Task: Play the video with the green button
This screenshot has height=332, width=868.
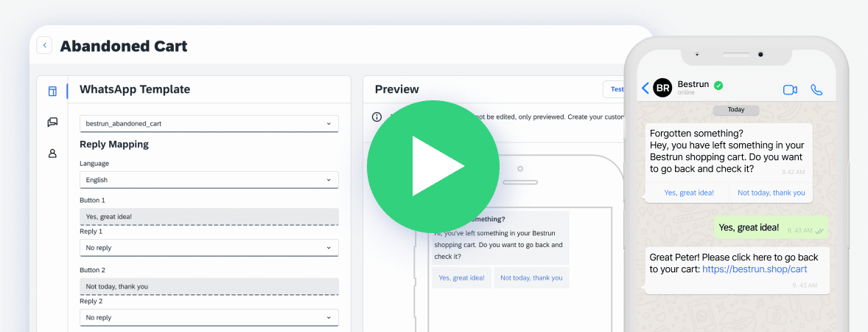Action: 433,166
